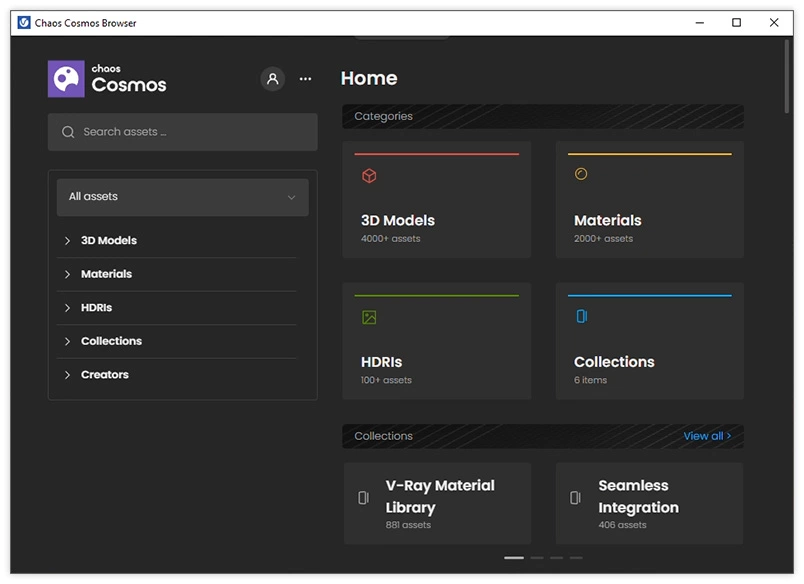804x584 pixels.
Task: Go to first collections carousel page indicator
Action: tap(514, 558)
